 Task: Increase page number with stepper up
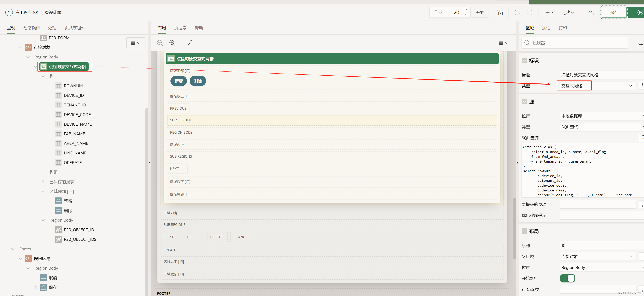click(466, 10)
